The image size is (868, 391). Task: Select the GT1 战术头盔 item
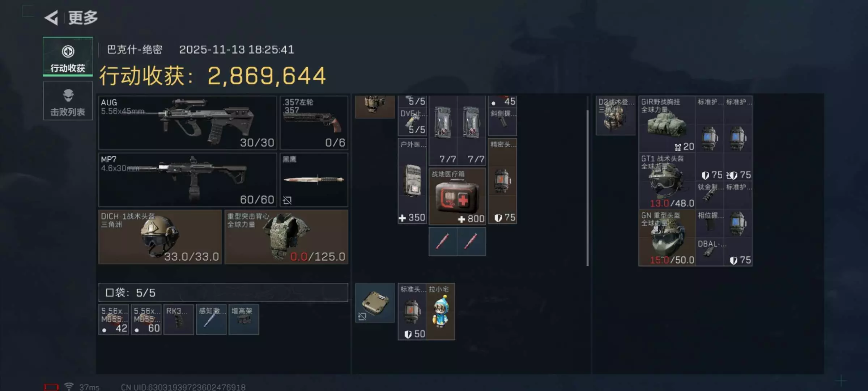(x=667, y=181)
